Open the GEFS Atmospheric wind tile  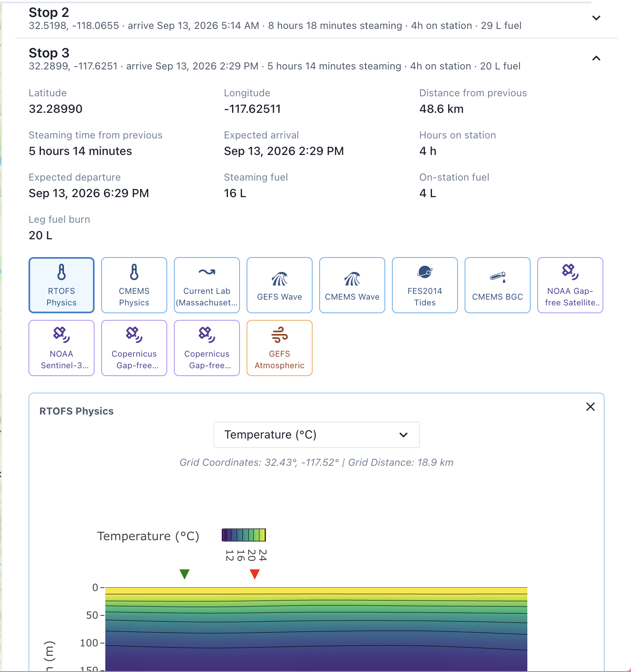tap(280, 348)
